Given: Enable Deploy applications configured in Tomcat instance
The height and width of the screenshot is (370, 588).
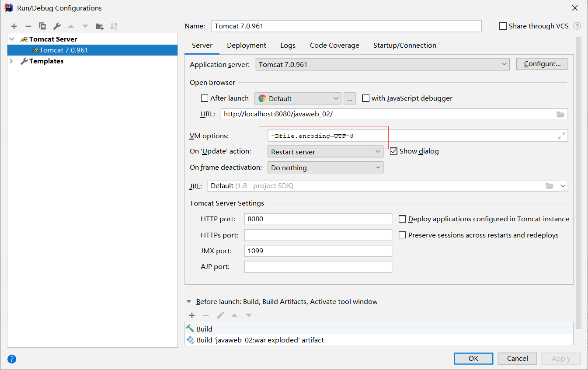Looking at the screenshot, I should (x=402, y=219).
